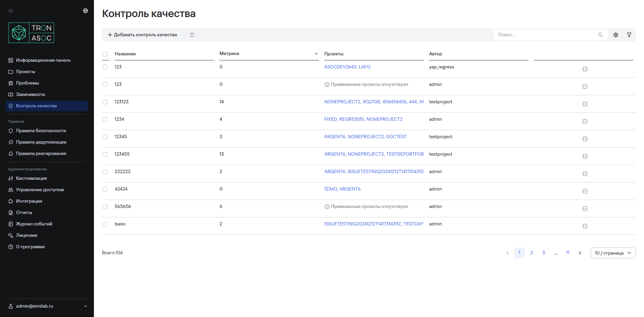Viewport: 644px width, 317px height.
Task: Open ARGENT6, NONEPROJECT2, DOCTEST link
Action: [x=365, y=137]
